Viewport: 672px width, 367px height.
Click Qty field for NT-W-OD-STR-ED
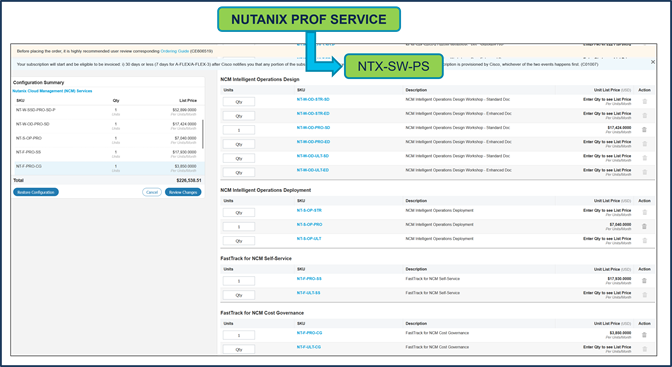(x=239, y=116)
